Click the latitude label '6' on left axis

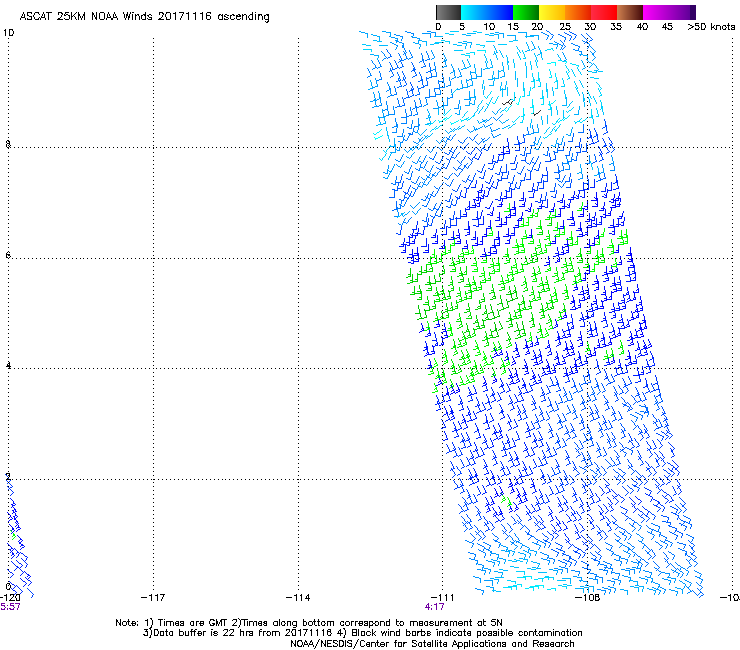pos(8,255)
